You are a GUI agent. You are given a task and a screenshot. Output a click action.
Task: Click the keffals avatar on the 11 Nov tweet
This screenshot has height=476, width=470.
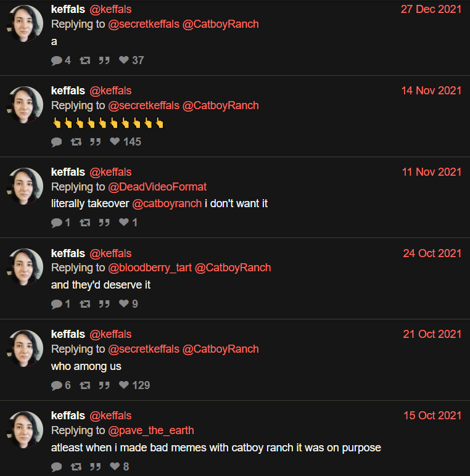point(25,186)
